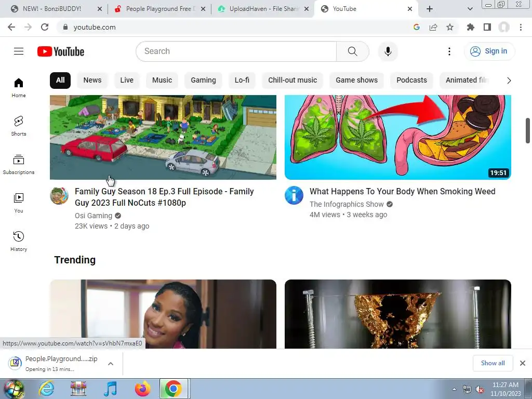Open What Happens To Your Body title
Image resolution: width=532 pixels, height=399 pixels.
[x=403, y=191]
